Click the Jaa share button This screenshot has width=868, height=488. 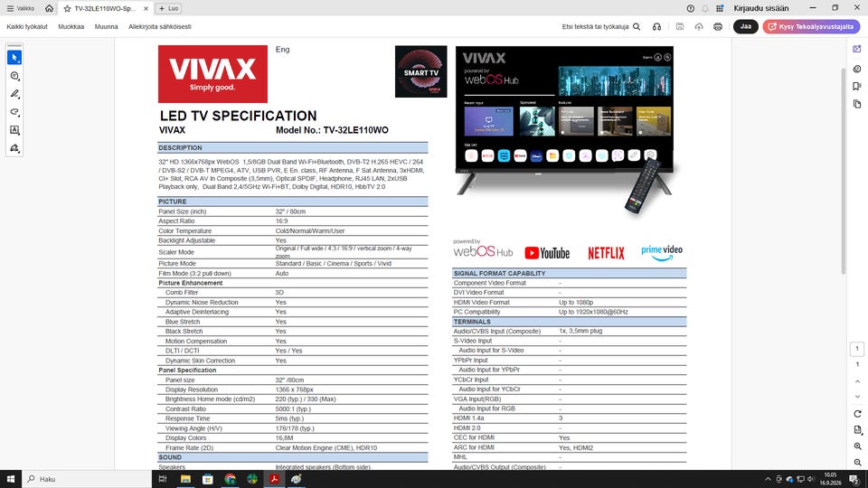click(746, 26)
